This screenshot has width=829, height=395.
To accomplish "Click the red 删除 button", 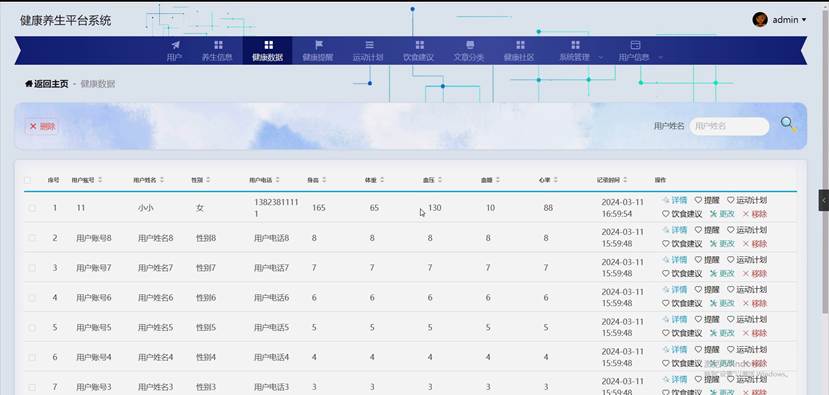I will click(42, 126).
